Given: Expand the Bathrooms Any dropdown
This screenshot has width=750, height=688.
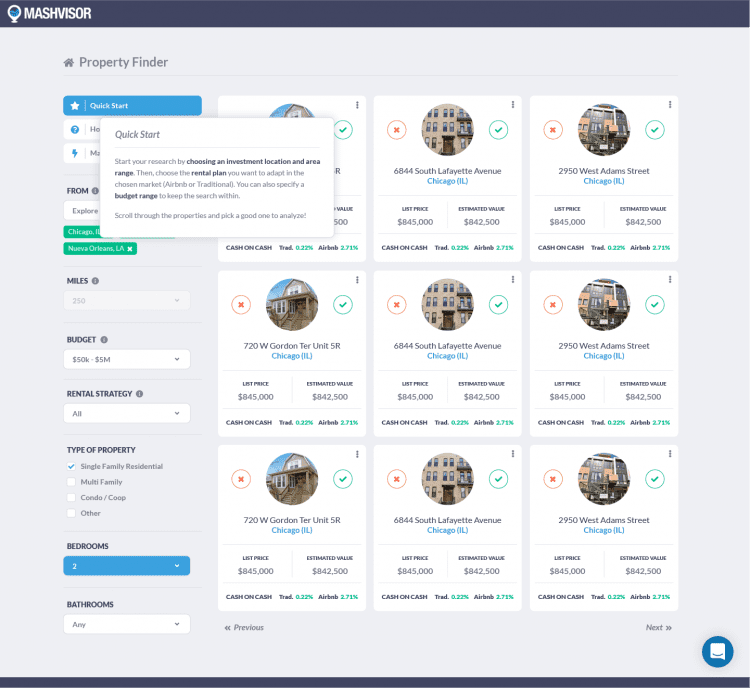Looking at the screenshot, I should click(x=126, y=624).
